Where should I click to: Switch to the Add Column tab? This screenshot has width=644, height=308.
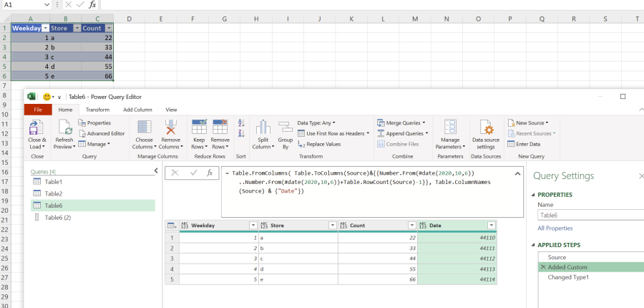pos(137,110)
